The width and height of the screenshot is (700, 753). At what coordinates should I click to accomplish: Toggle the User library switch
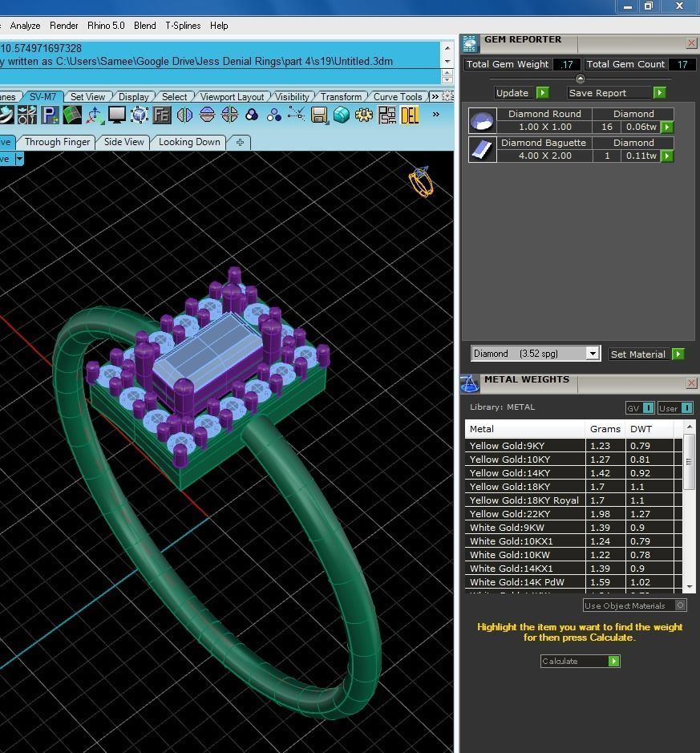pos(686,407)
